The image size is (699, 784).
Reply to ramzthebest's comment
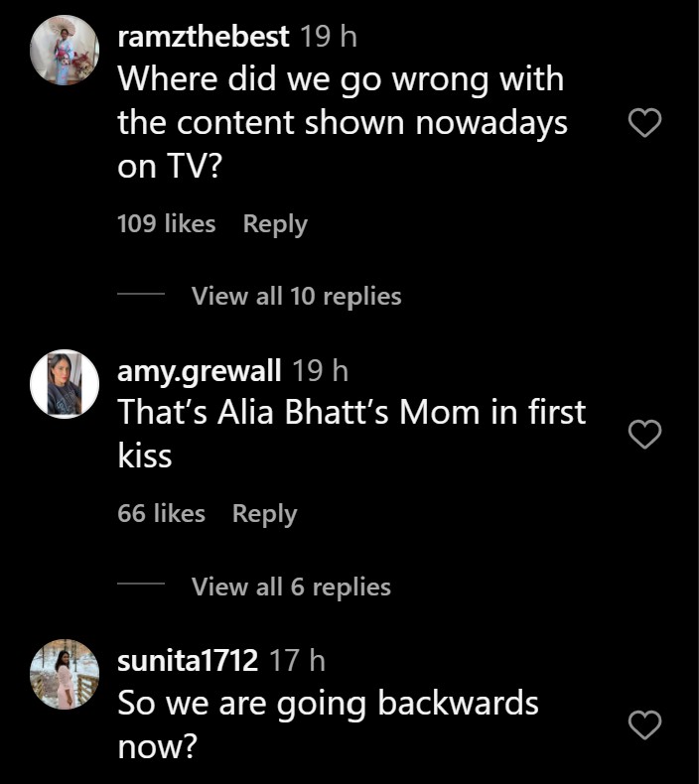coord(275,224)
